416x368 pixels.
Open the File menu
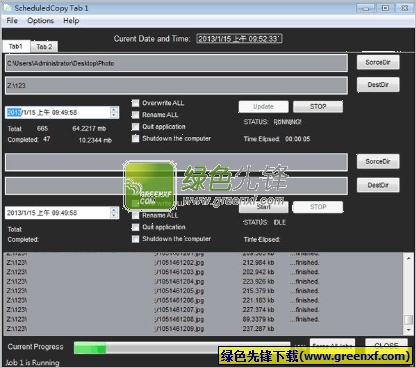pos(12,21)
